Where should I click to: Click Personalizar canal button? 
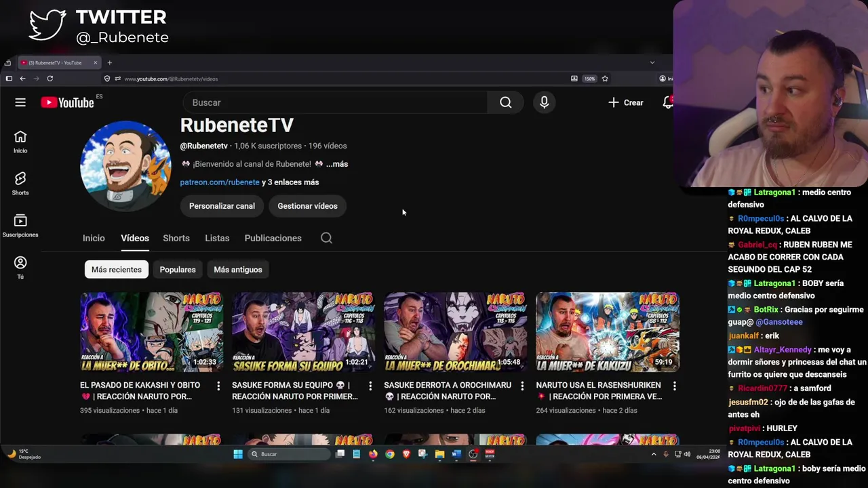(222, 206)
